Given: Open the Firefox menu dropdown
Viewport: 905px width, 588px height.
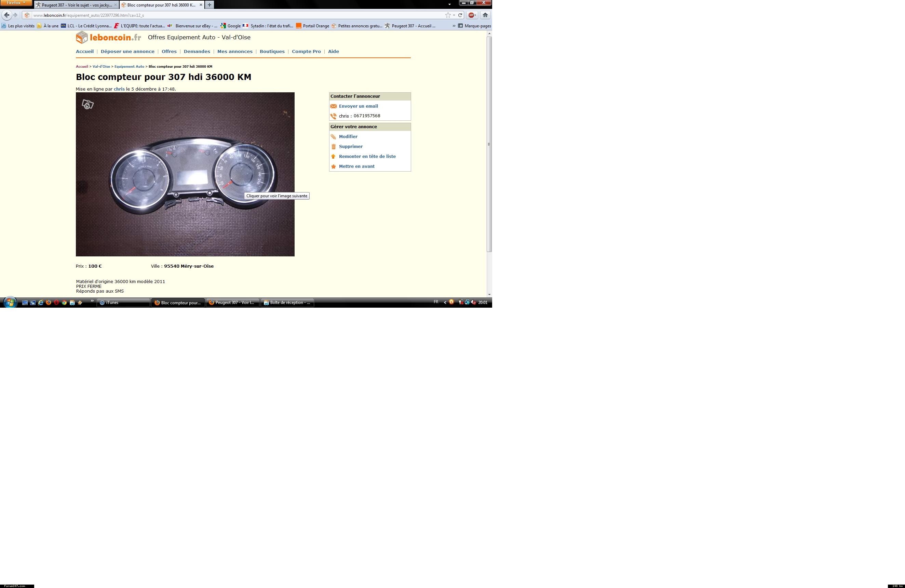Looking at the screenshot, I should tap(16, 3).
